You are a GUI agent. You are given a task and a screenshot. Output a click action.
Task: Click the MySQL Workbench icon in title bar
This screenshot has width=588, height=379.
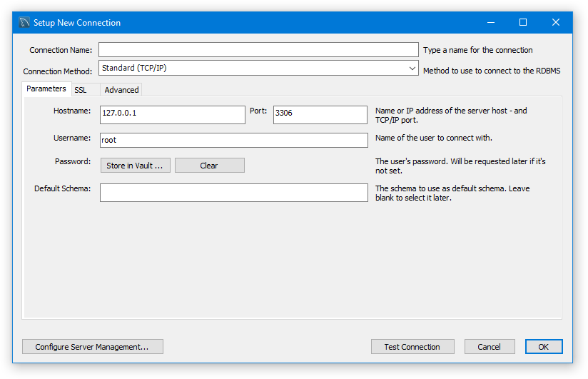pyautogui.click(x=24, y=22)
